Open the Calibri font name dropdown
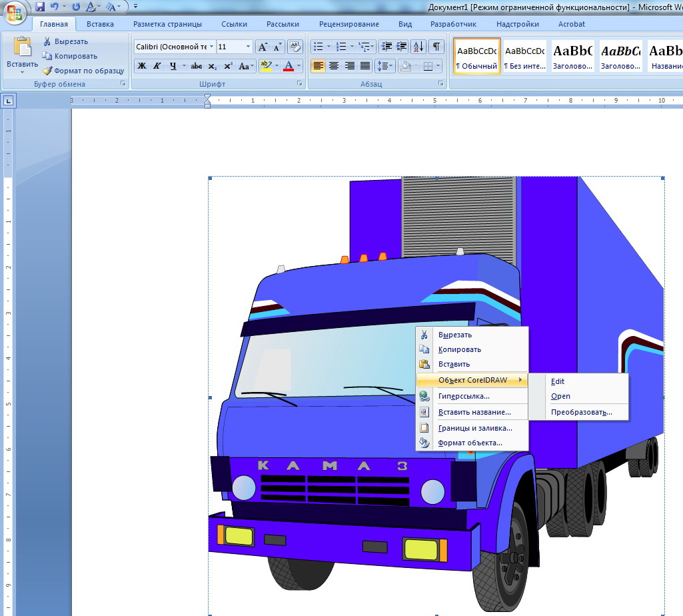Screen dimensions: 683x616 pos(212,47)
